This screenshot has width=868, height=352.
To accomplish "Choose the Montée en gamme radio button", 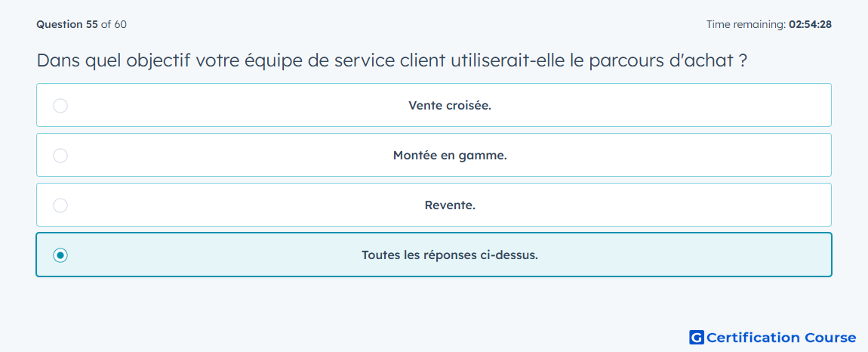I will pyautogui.click(x=60, y=156).
